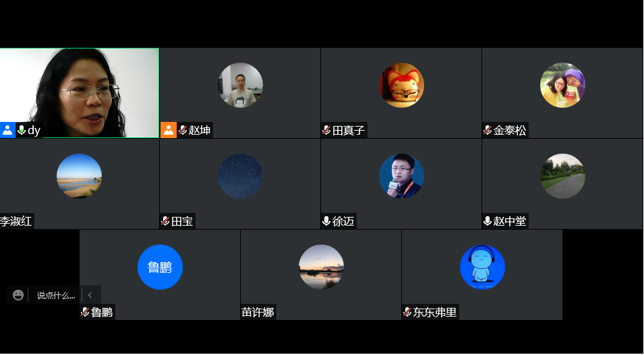Click the 李淑红 name label
Viewport: 644px width, 355px height.
[16, 221]
